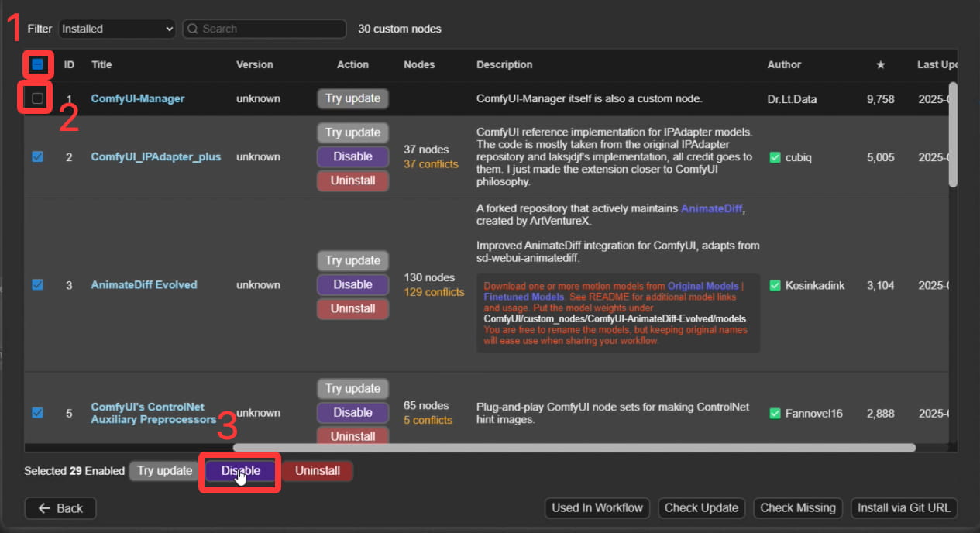Click the Dr.Lt.Data author cell
The height and width of the screenshot is (533, 980).
[x=792, y=99]
